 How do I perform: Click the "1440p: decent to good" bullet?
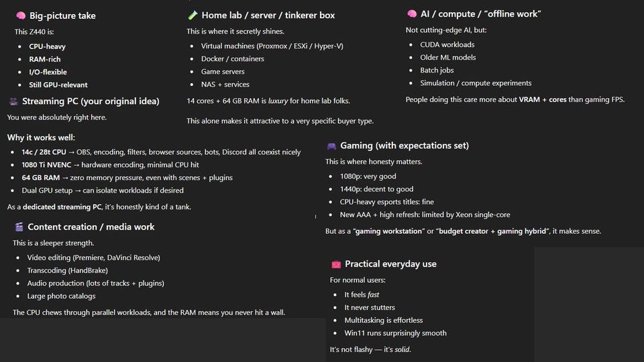376,189
